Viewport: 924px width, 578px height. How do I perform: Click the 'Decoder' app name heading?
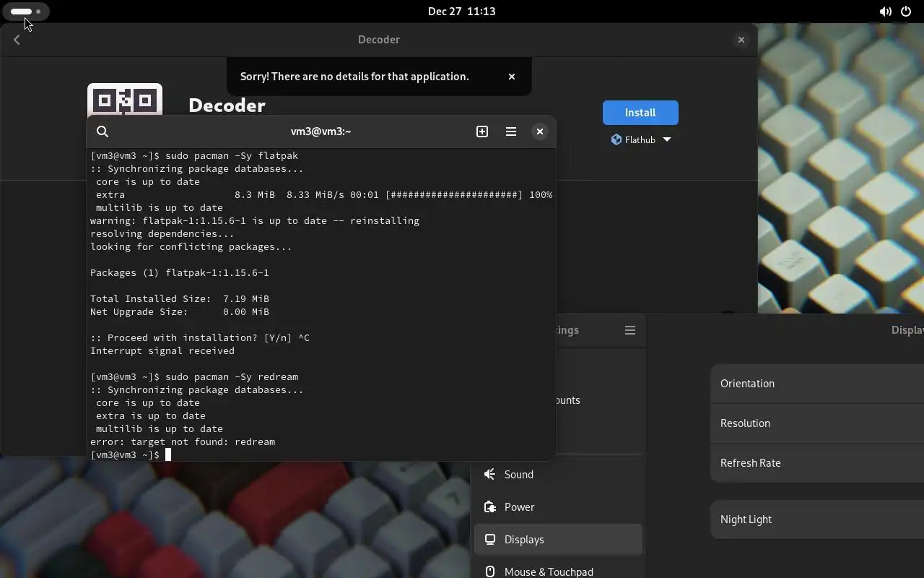(227, 105)
